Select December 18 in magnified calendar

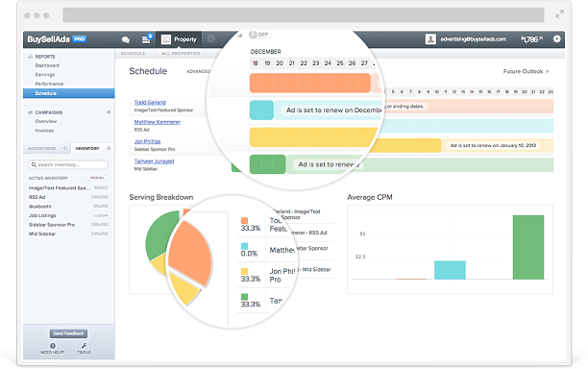pos(256,63)
